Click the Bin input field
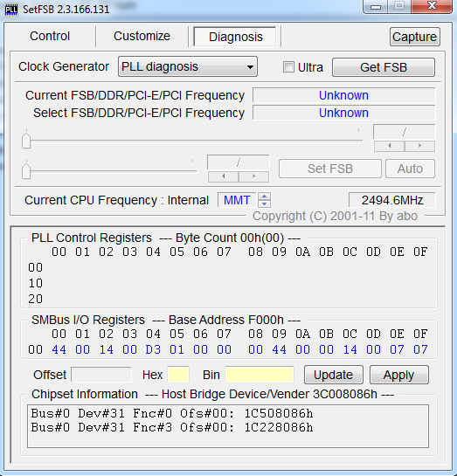The width and height of the screenshot is (457, 476). (x=259, y=375)
